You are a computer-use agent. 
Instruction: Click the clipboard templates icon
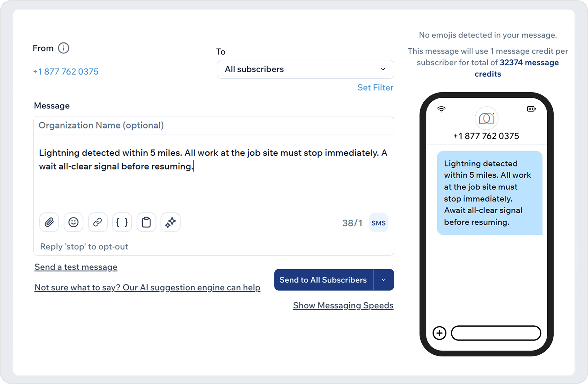tap(146, 222)
